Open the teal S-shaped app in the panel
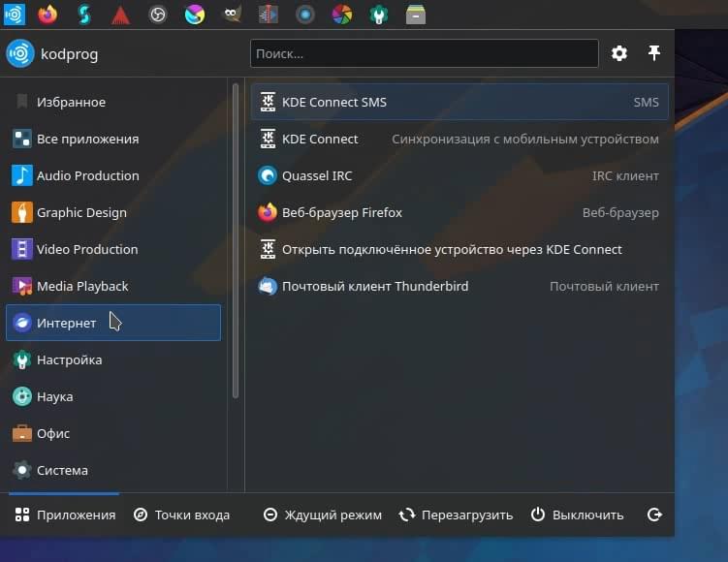Screen dimensions: 728x562 tap(84, 15)
